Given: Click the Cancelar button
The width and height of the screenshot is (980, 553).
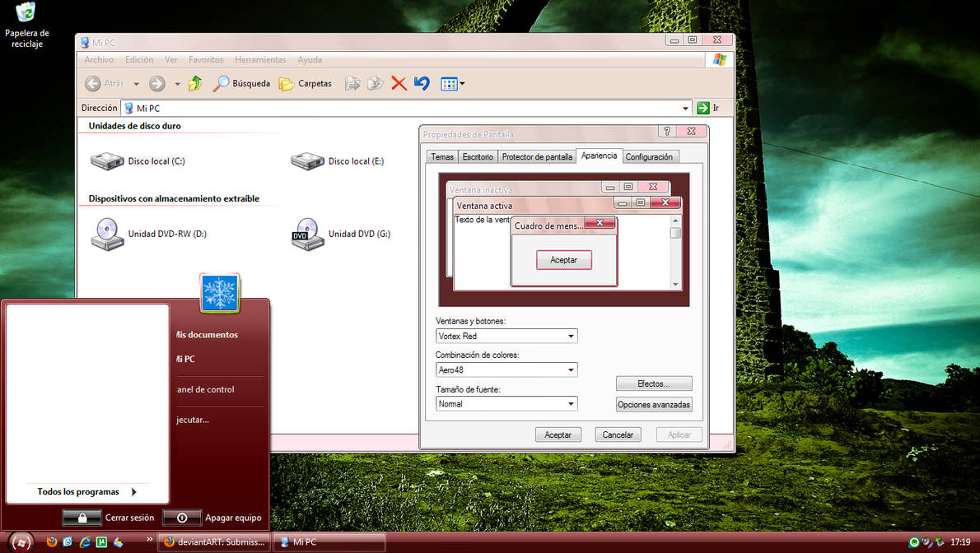Looking at the screenshot, I should 618,434.
